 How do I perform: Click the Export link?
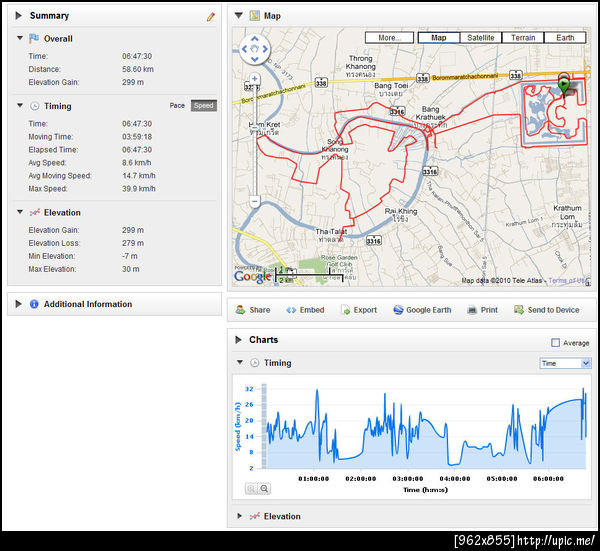(x=365, y=310)
